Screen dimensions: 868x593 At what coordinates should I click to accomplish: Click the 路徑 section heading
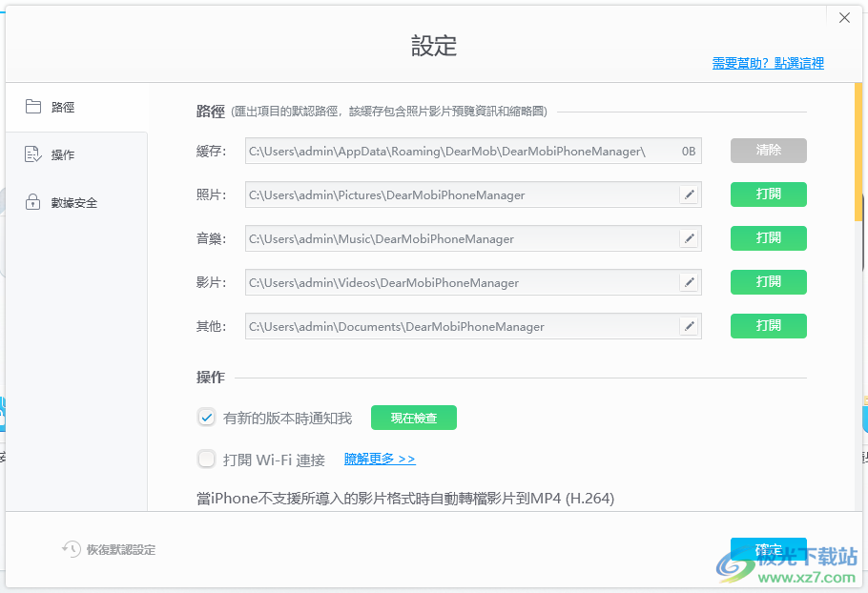pyautogui.click(x=211, y=112)
